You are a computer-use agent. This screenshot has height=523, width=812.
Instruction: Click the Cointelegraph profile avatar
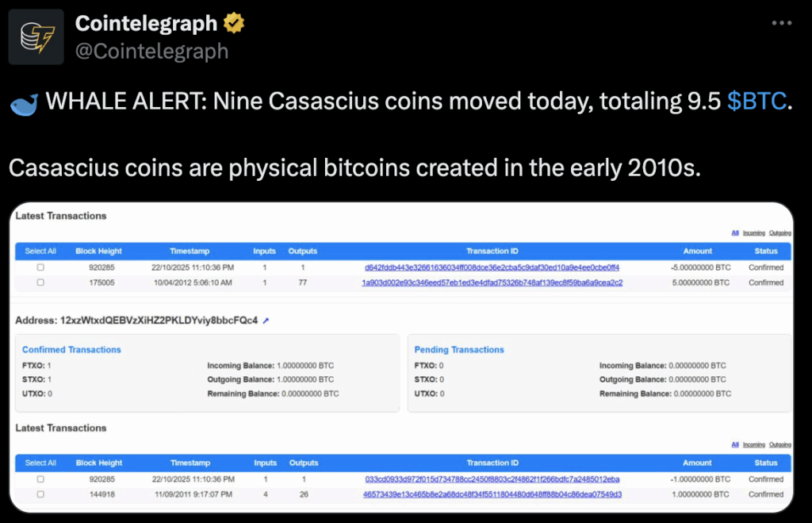click(36, 37)
